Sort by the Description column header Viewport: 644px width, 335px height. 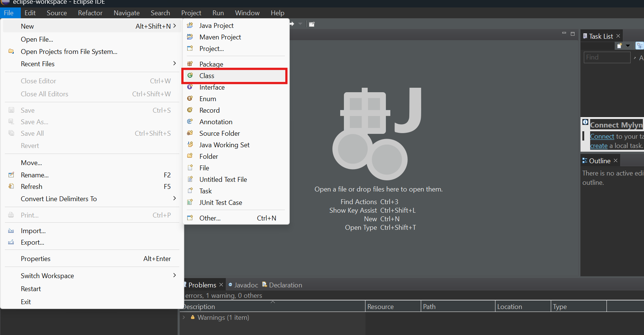click(x=272, y=306)
